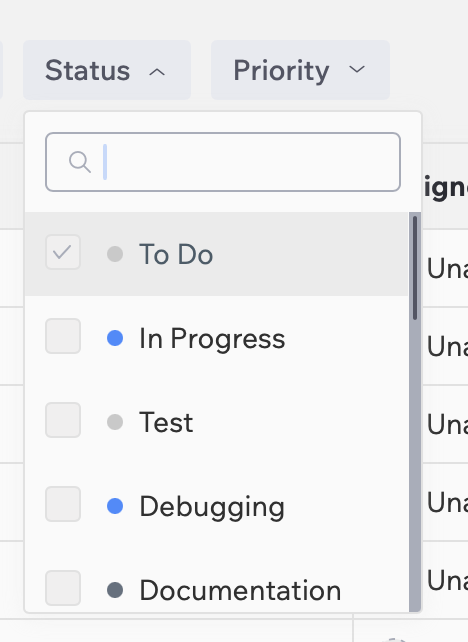Select the To Do option label
Viewport: 468px width, 642px height.
click(176, 254)
